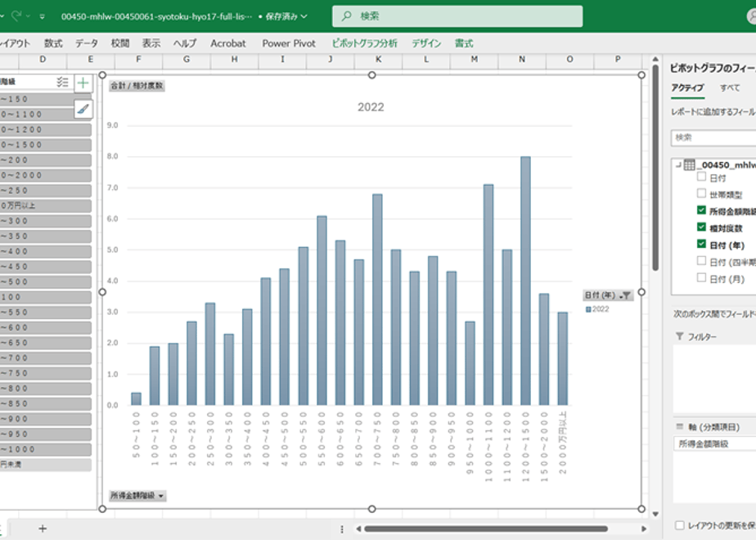Select the 0～1500 slicer item
Screen dimensions: 756x540
click(45, 145)
